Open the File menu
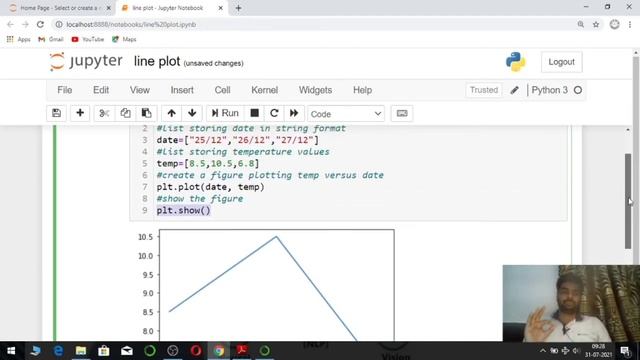Screen dimensions: 640x360 pos(65,90)
